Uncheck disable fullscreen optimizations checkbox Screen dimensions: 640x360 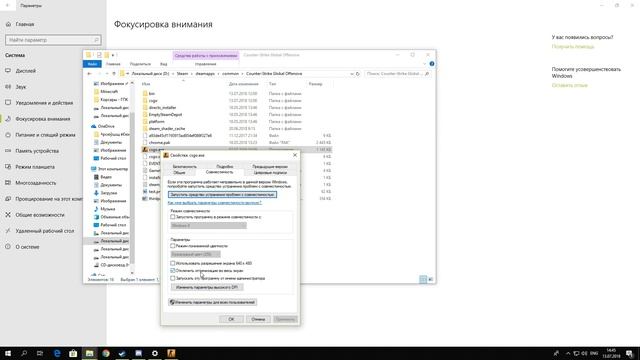point(173,271)
